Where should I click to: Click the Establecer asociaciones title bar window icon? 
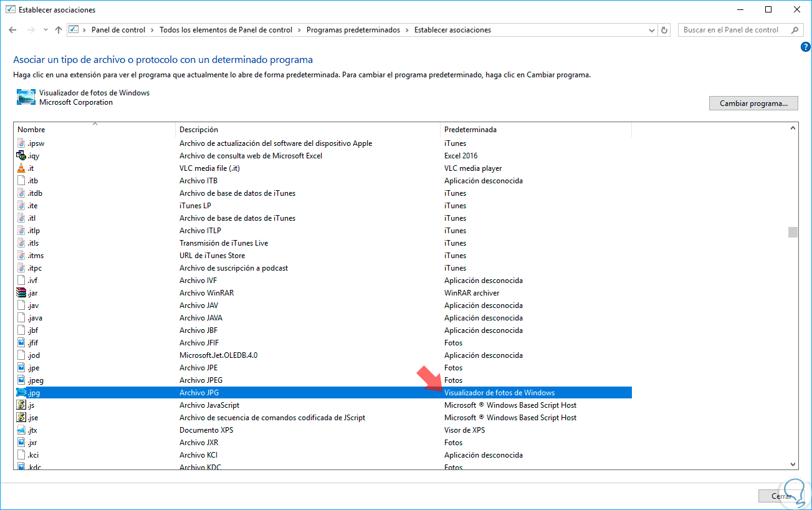(9, 9)
